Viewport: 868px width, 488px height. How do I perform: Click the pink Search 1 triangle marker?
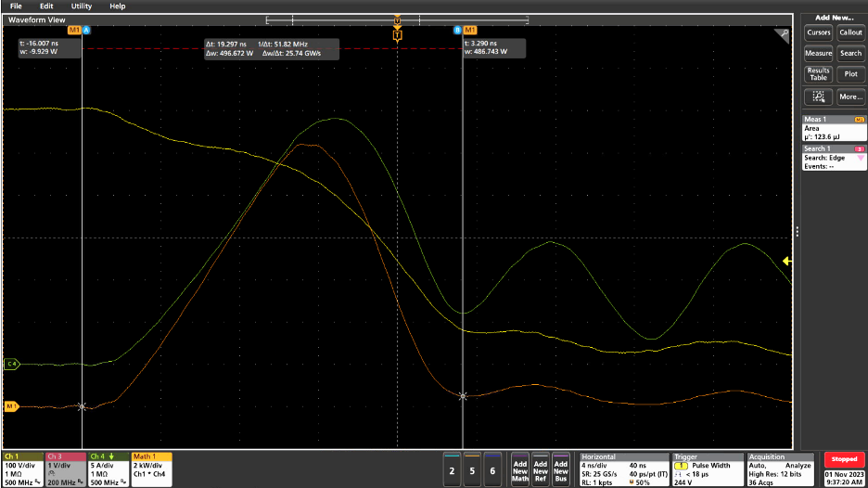859,159
